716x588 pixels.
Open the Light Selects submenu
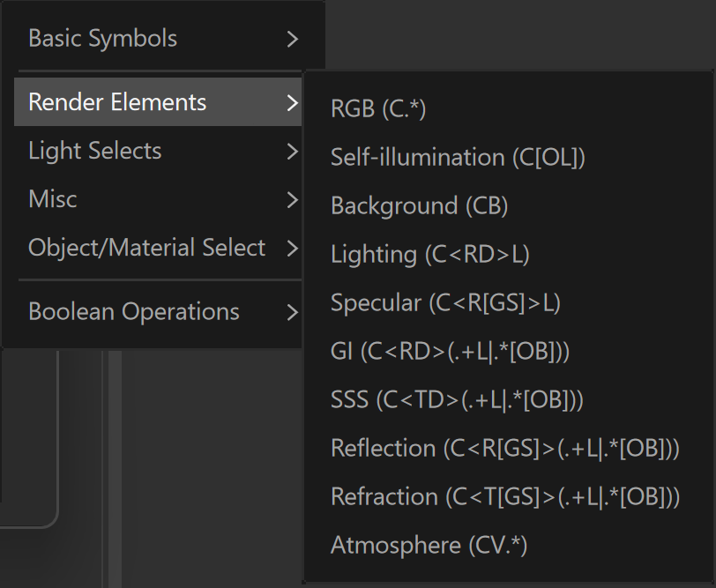click(x=158, y=151)
